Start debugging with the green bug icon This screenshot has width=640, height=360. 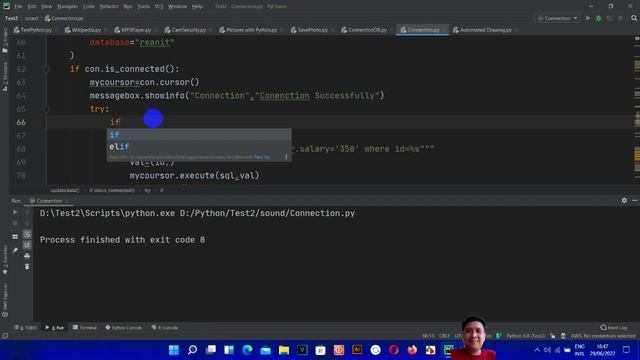pos(599,18)
